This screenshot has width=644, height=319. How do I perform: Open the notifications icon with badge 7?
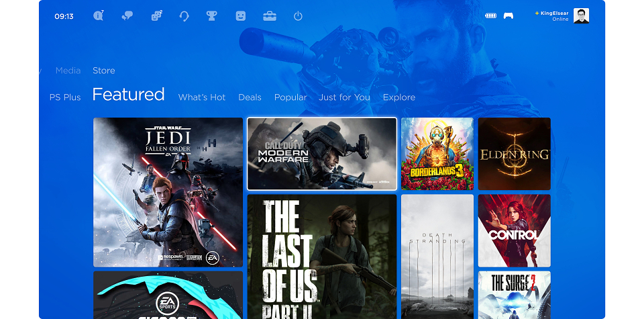[98, 16]
